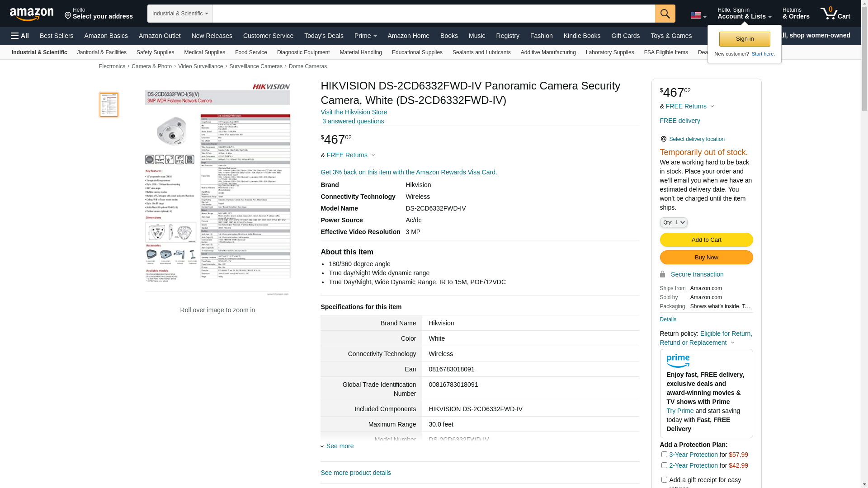Open the All hamburger menu
868x488 pixels.
[x=20, y=36]
